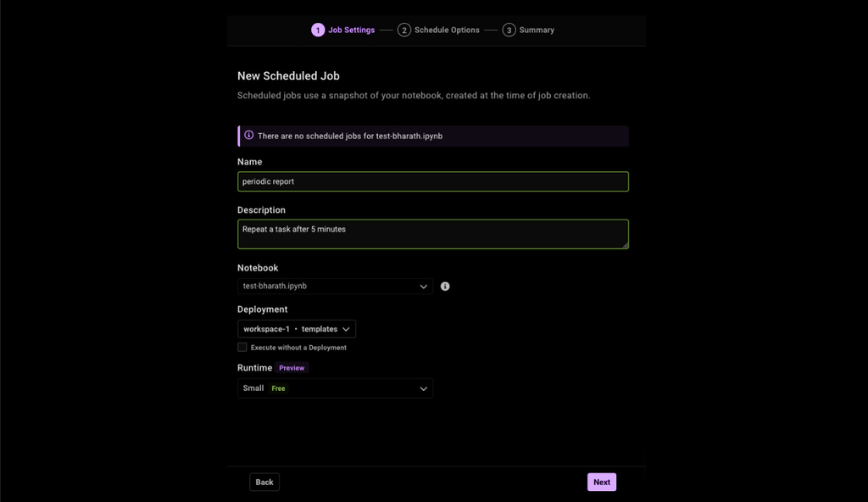The image size is (868, 502).
Task: Select step 2 circle for Schedule Options
Action: point(404,30)
